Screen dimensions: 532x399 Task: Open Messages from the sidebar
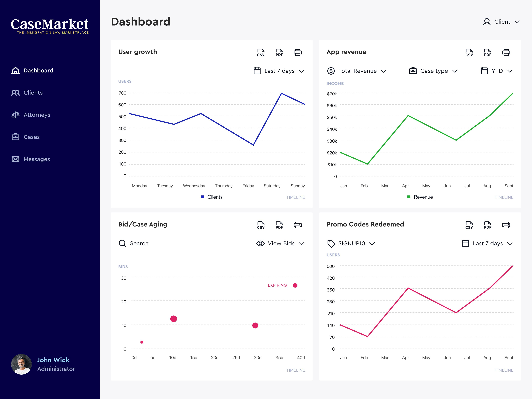(31, 159)
